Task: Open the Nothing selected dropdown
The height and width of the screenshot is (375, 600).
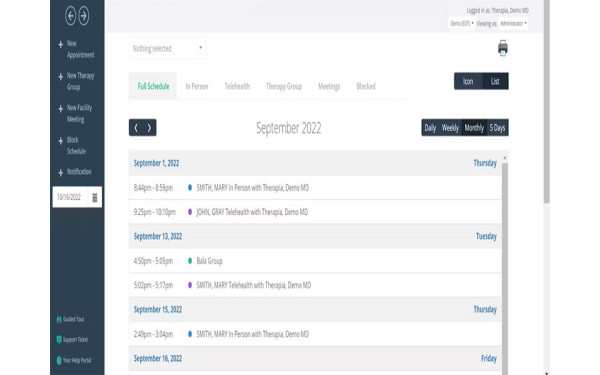Action: pos(168,49)
